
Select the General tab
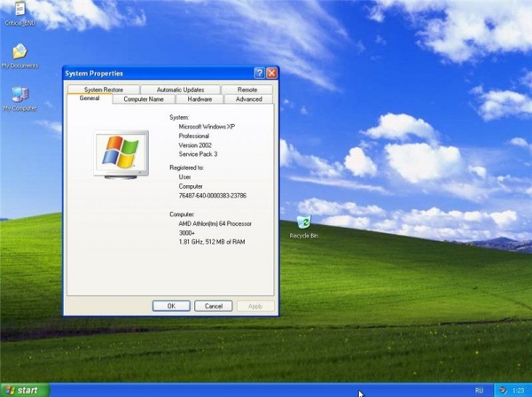point(90,98)
